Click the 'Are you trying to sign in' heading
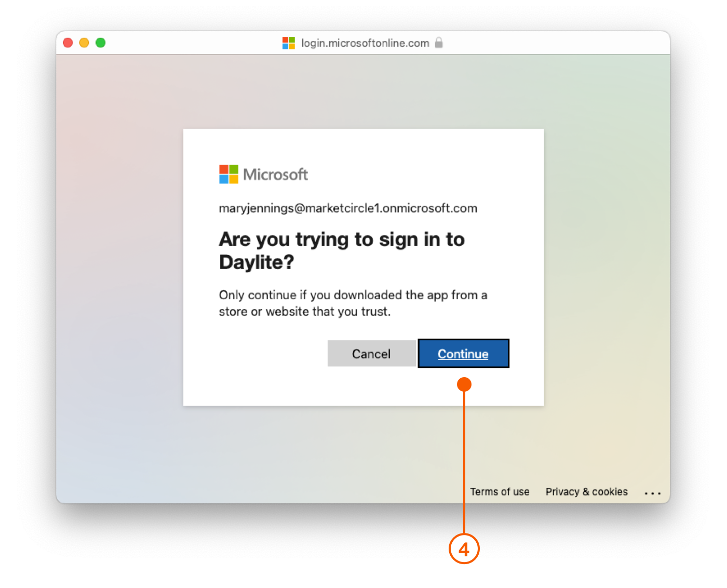The image size is (727, 588). 341,239
